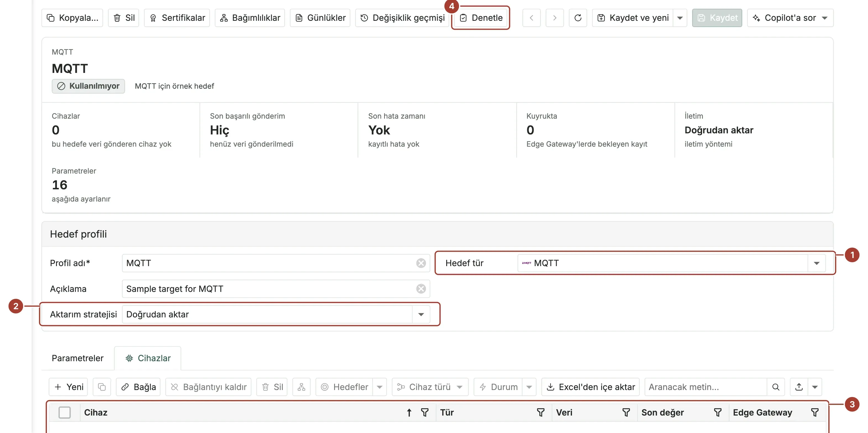Click Excel'den içe aktar
The width and height of the screenshot is (868, 433).
click(x=590, y=387)
